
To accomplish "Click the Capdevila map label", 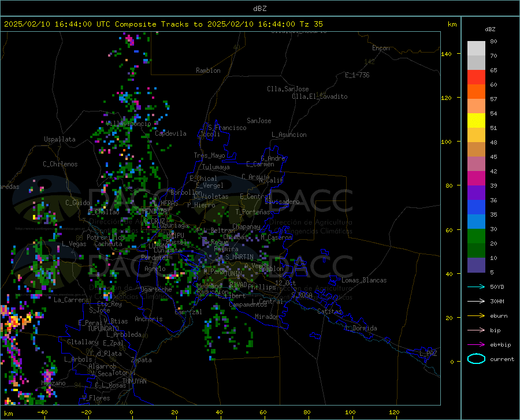I will 170,133.
